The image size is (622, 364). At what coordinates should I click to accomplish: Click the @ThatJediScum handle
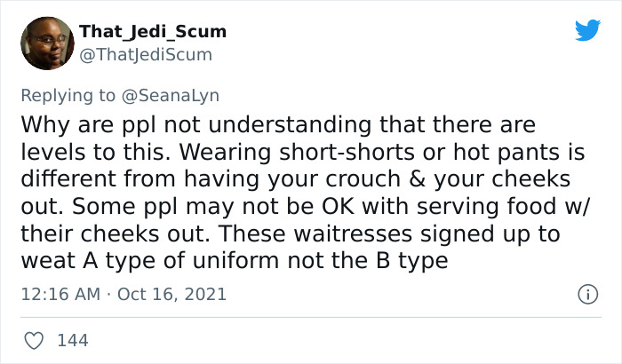pos(145,54)
